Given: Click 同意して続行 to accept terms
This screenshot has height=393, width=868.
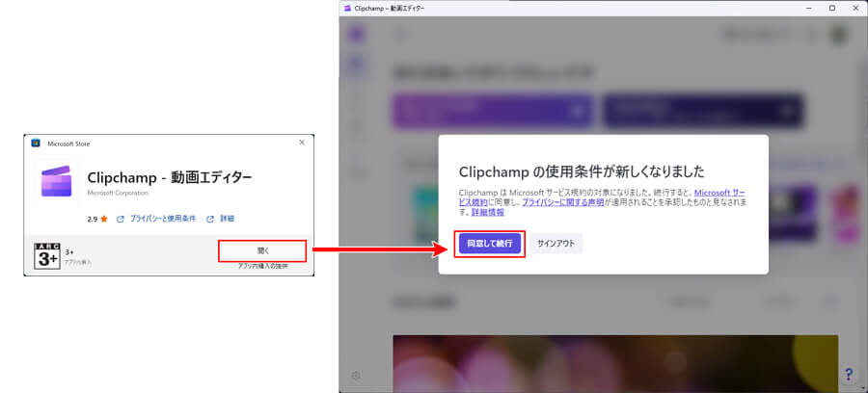Looking at the screenshot, I should (x=489, y=243).
